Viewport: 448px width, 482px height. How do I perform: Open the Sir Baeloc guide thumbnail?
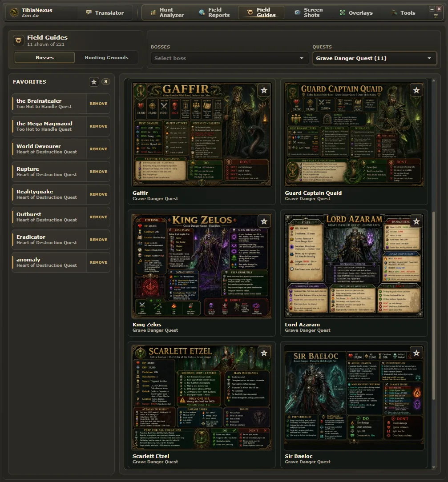[354, 398]
